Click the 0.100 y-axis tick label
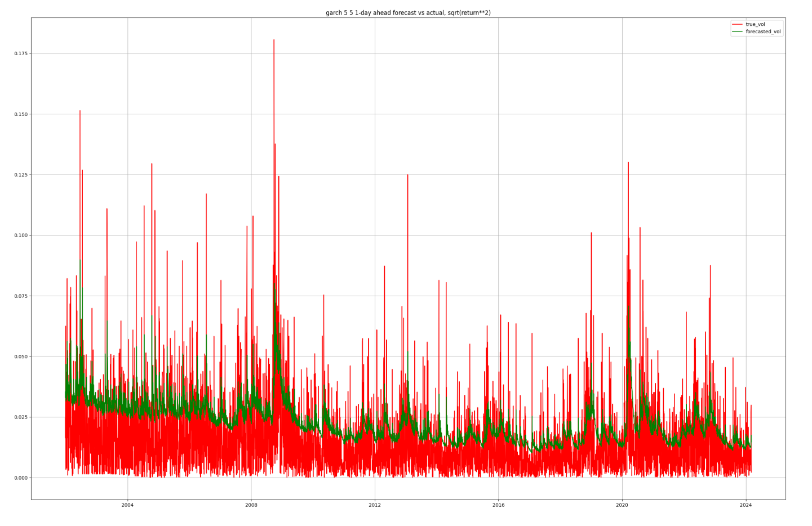 click(x=21, y=235)
